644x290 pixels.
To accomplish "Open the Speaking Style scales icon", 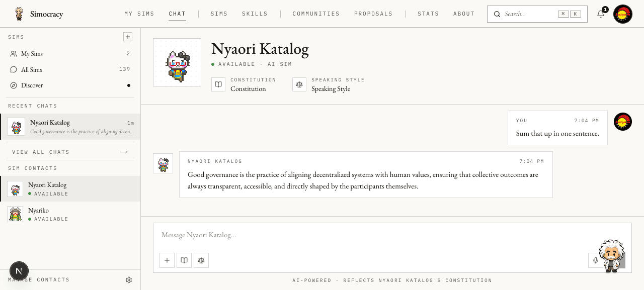I will [299, 84].
